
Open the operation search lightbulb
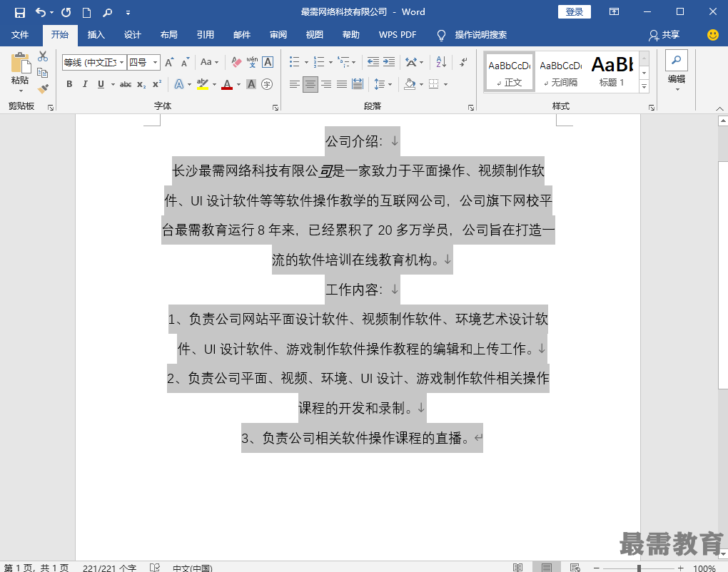[442, 35]
